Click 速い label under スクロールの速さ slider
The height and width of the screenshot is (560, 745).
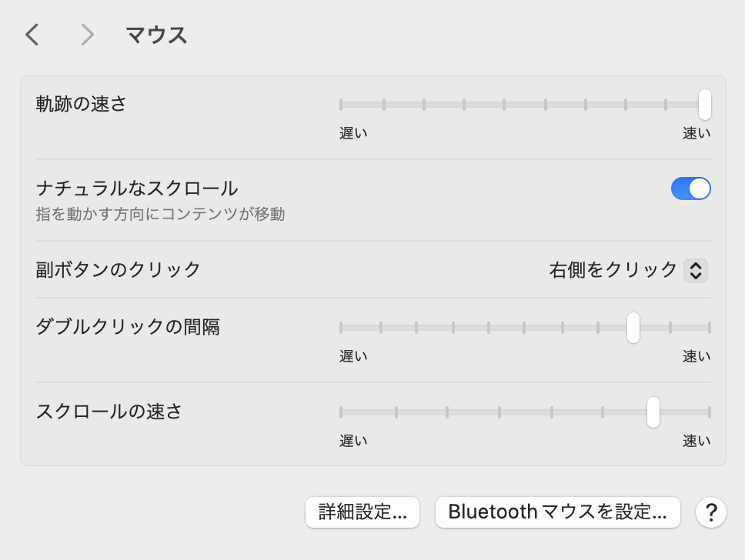697,441
